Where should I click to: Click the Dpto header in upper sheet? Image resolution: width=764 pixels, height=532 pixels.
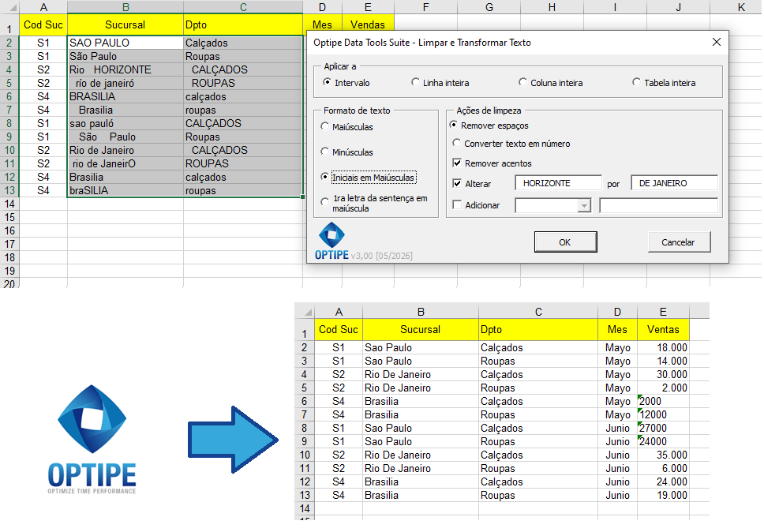click(x=243, y=24)
